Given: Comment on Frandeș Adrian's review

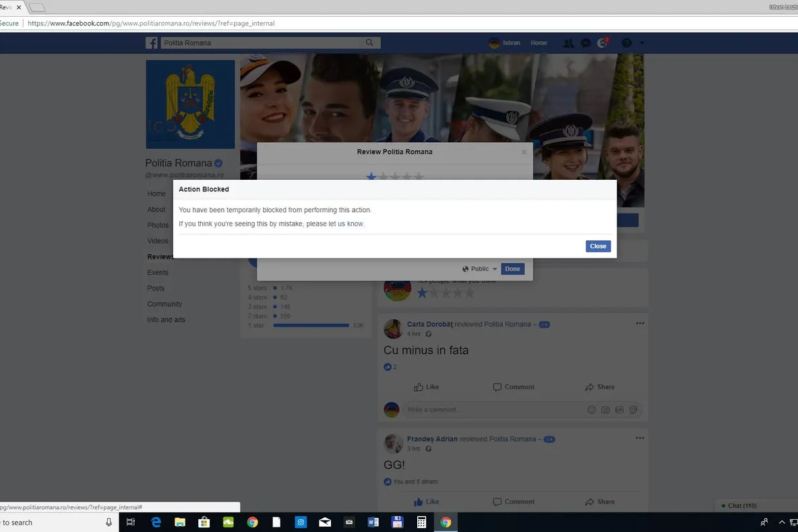Looking at the screenshot, I should [x=514, y=502].
